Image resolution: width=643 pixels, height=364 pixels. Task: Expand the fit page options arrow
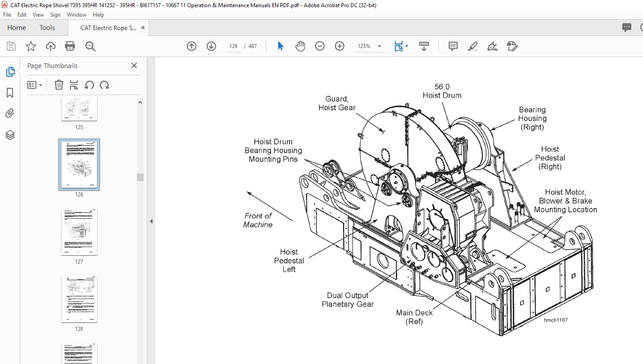coord(407,46)
